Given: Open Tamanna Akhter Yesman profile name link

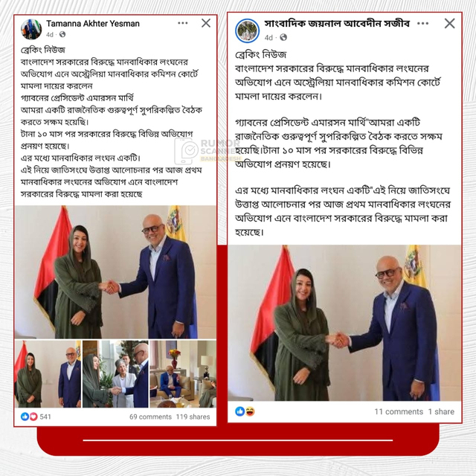Looking at the screenshot, I should [93, 23].
